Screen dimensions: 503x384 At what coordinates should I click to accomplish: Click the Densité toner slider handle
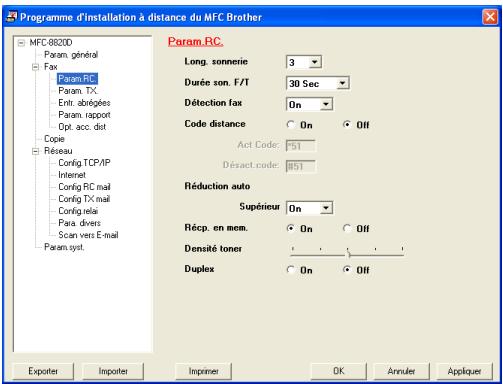(x=348, y=254)
